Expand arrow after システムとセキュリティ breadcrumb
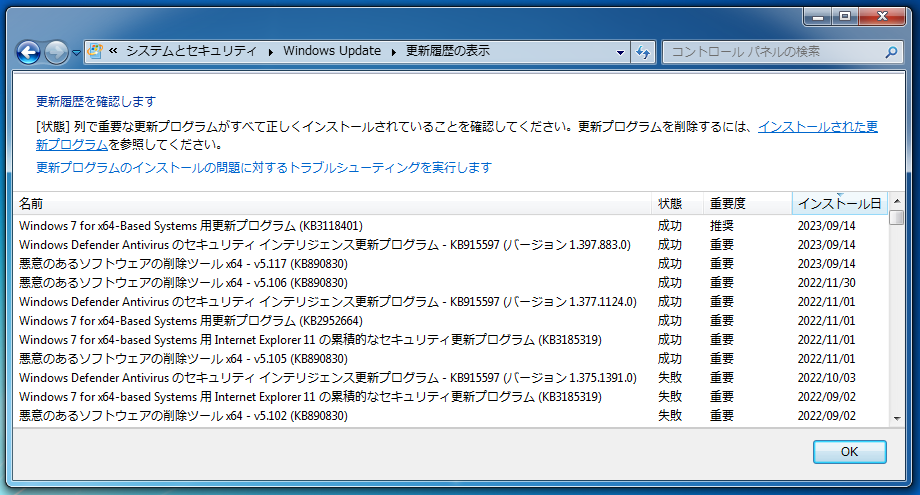 click(x=270, y=52)
